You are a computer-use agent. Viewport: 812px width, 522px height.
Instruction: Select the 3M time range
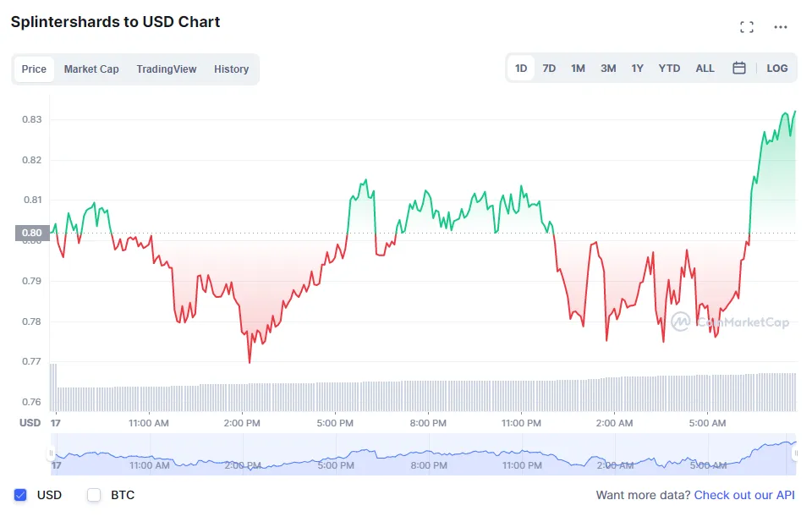pyautogui.click(x=608, y=69)
